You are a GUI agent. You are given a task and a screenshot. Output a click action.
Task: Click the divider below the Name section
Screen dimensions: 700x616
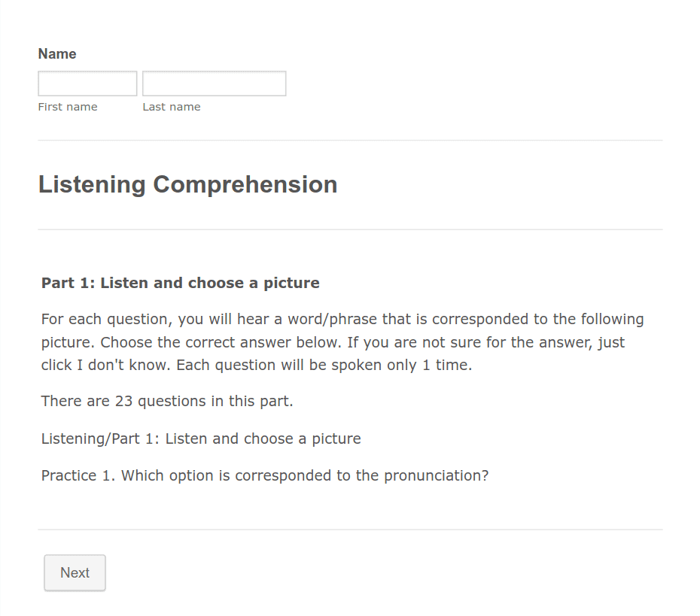350,141
